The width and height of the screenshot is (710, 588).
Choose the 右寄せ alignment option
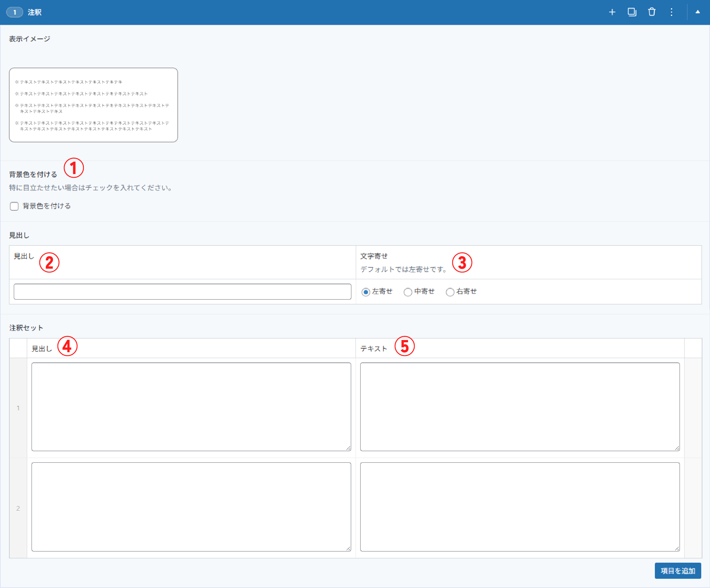click(450, 292)
